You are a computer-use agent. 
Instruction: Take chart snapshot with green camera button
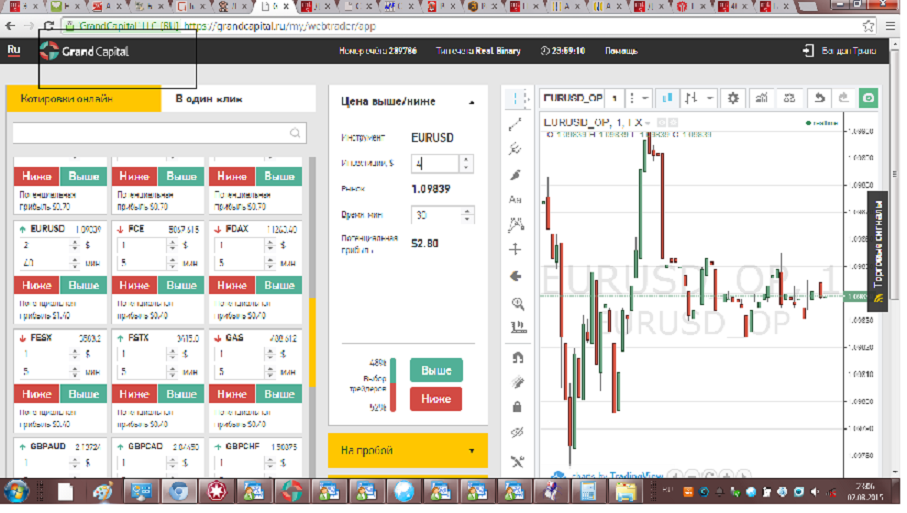[868, 98]
